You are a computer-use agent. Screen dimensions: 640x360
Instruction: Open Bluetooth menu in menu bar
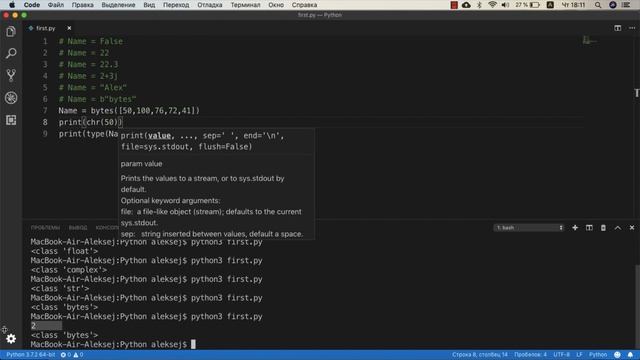tap(480, 5)
